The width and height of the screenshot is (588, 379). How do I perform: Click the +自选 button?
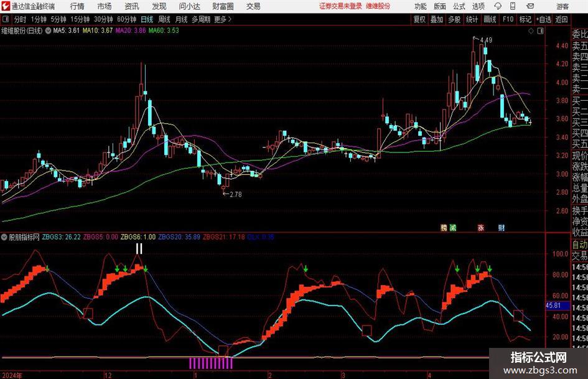click(x=544, y=19)
